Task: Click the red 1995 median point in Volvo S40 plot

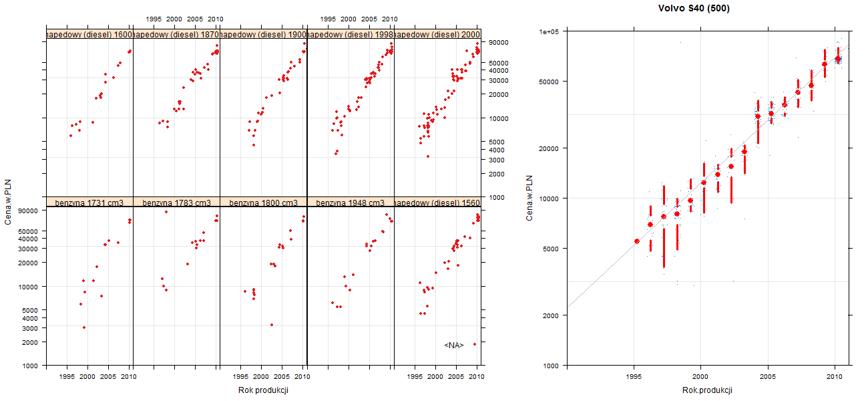Action: 637,241
